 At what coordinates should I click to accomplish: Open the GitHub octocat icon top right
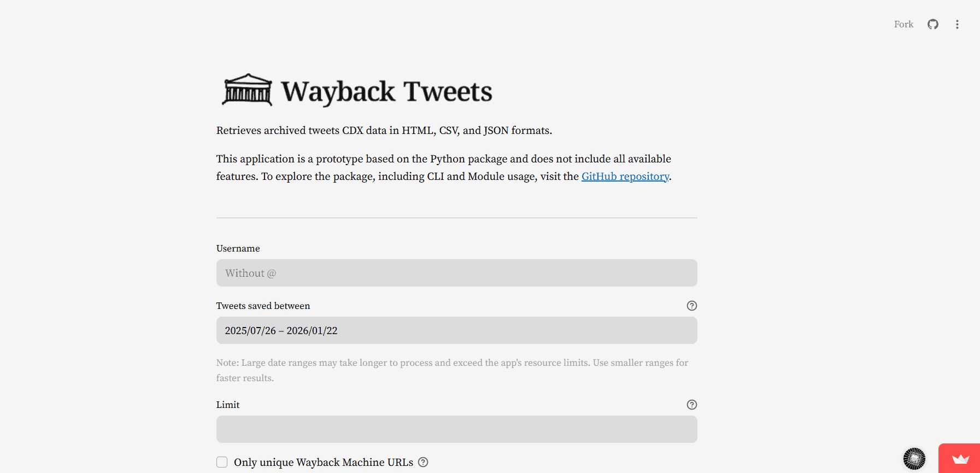[x=933, y=24]
